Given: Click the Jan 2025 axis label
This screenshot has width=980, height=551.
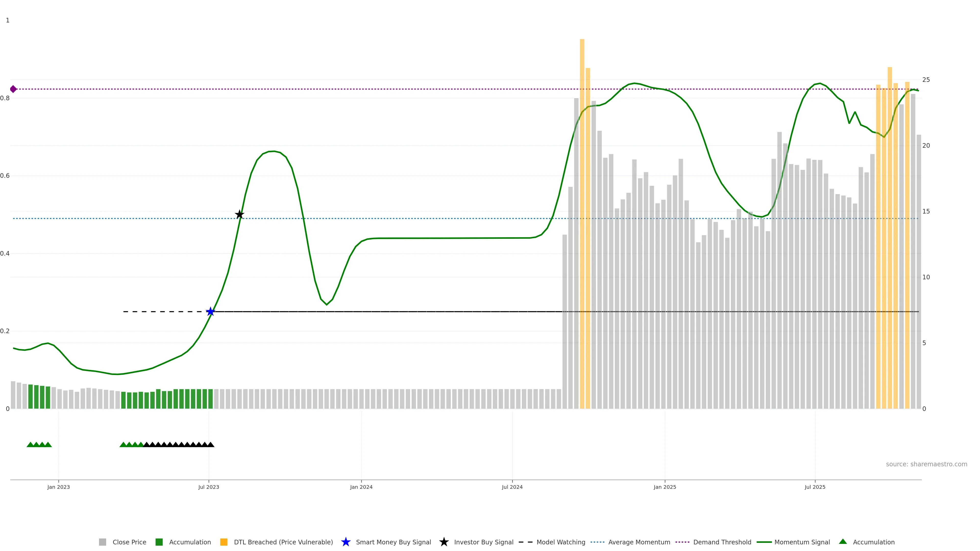Looking at the screenshot, I should click(665, 487).
